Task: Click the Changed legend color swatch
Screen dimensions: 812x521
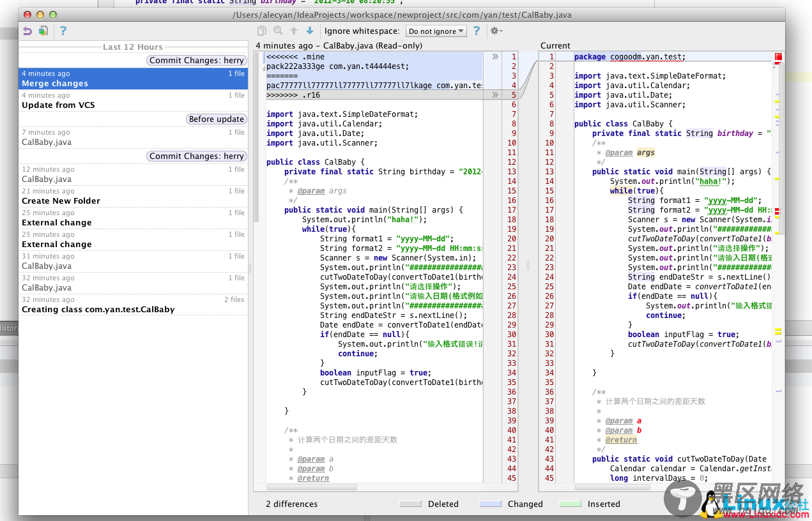Action: [489, 504]
